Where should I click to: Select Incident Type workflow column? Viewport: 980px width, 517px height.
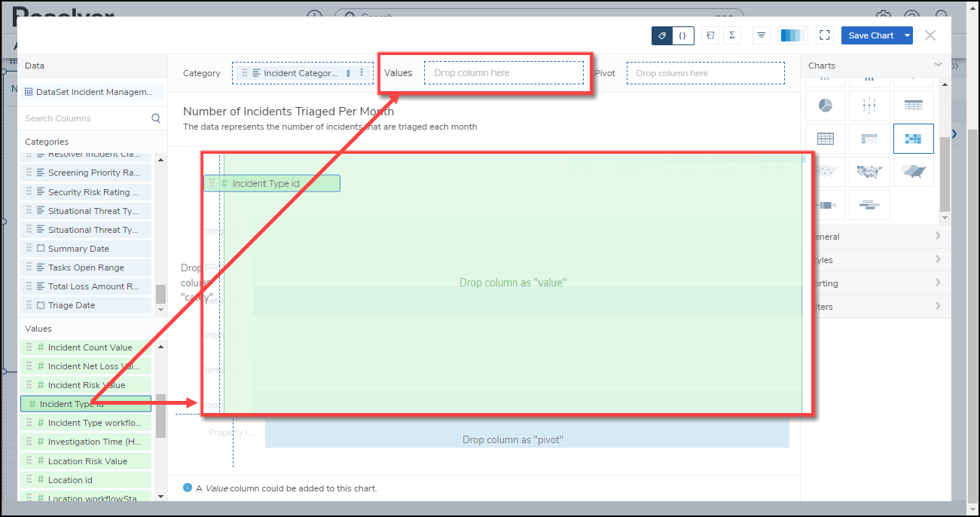point(86,423)
